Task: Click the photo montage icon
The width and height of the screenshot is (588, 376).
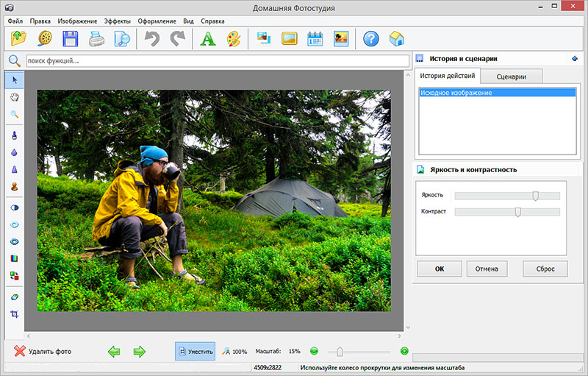Action: 264,38
